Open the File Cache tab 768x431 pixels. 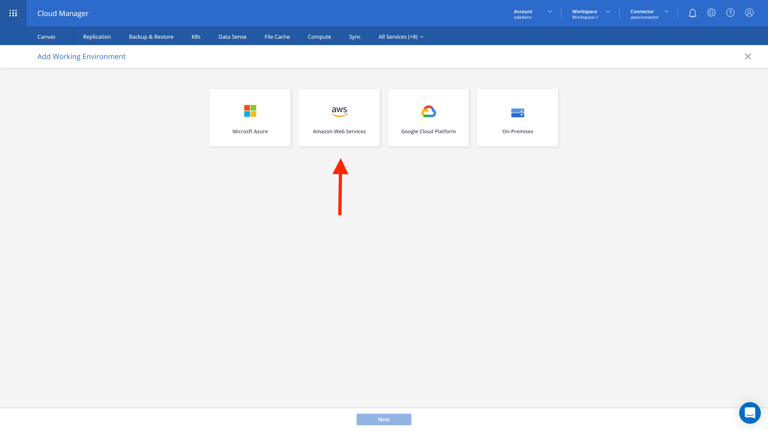tap(277, 37)
